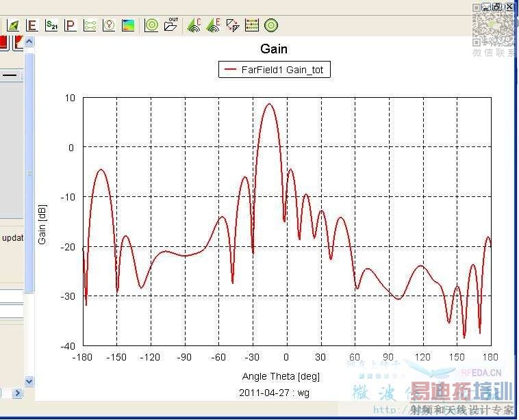Click the far-field C radiation icon
The width and height of the screenshot is (519, 420).
pyautogui.click(x=194, y=25)
